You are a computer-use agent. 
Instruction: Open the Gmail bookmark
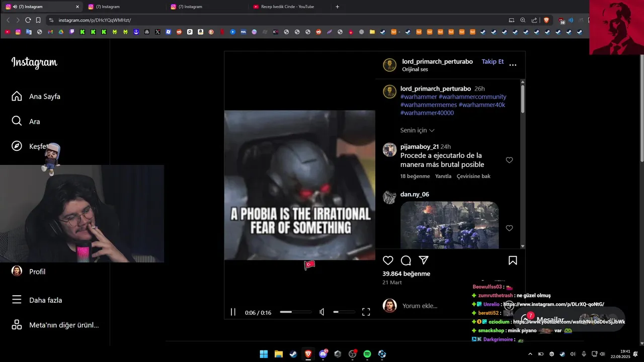click(50, 32)
